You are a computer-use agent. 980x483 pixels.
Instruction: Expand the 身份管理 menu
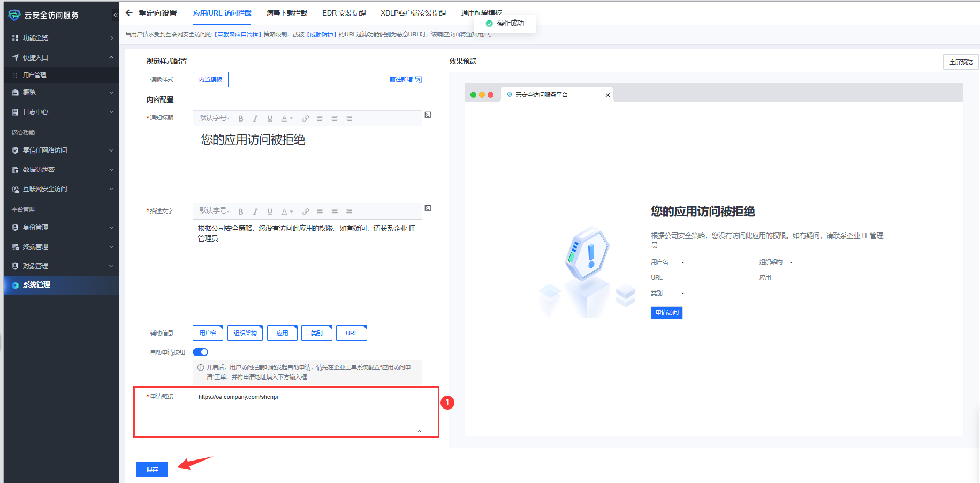click(x=111, y=228)
